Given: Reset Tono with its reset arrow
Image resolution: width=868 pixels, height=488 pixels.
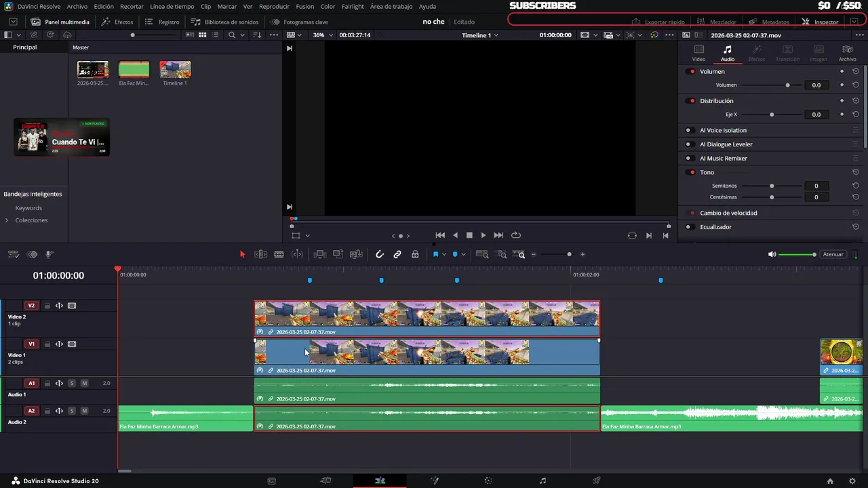Looking at the screenshot, I should pos(856,172).
